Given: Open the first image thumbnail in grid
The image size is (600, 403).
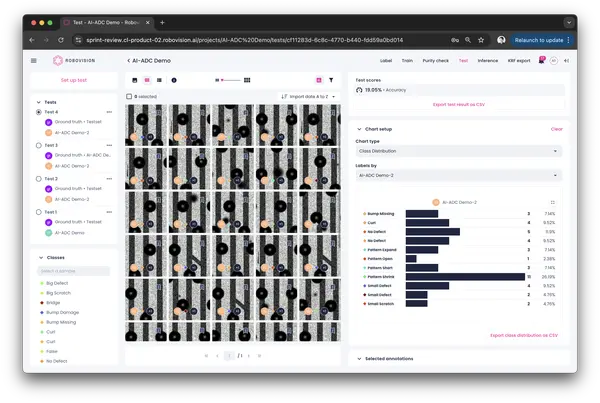Looking at the screenshot, I should tap(146, 125).
